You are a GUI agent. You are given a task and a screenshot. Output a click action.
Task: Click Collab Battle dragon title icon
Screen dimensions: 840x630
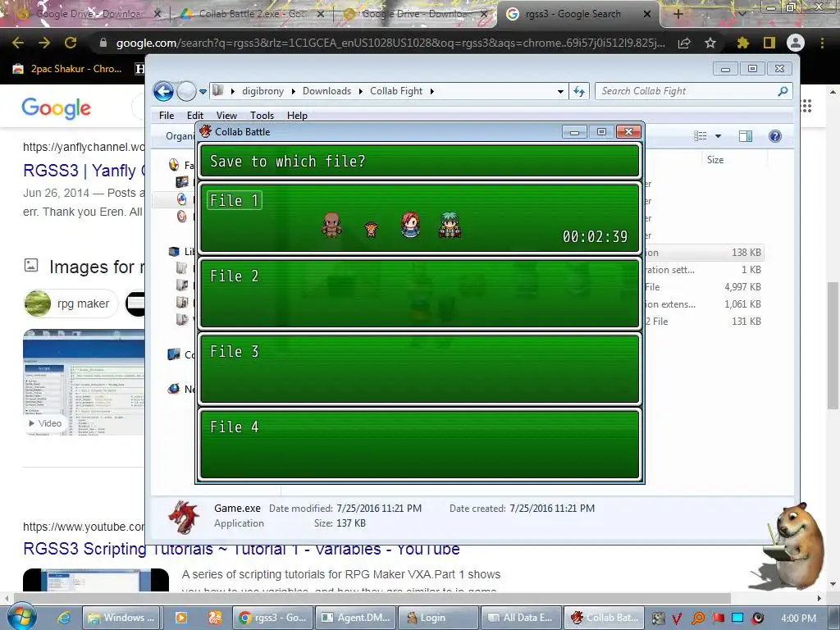pyautogui.click(x=205, y=131)
